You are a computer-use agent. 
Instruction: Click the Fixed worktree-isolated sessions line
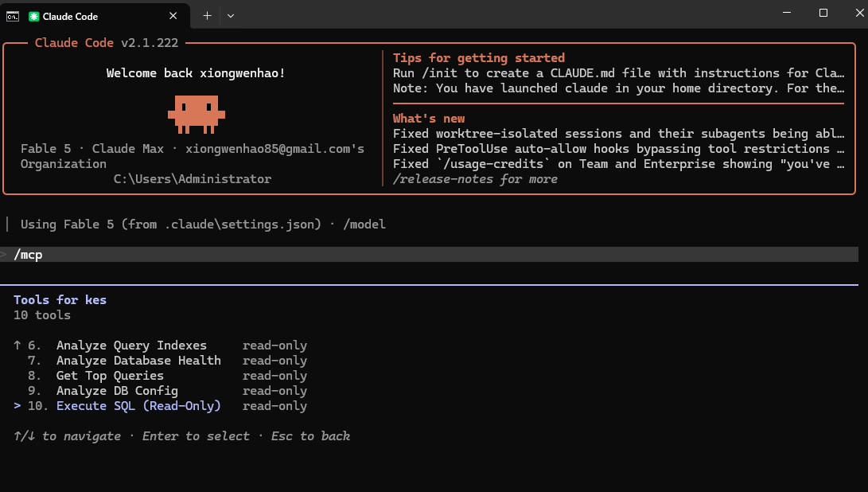click(618, 134)
